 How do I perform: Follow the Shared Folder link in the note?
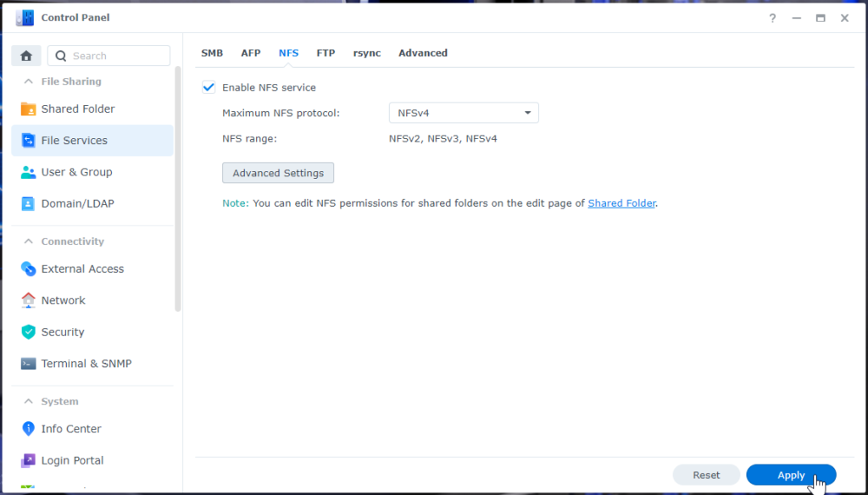(621, 203)
